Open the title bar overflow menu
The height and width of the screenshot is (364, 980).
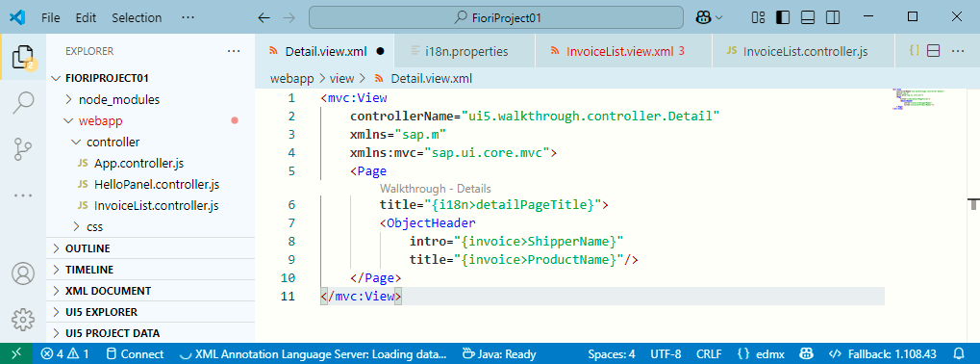[x=188, y=17]
